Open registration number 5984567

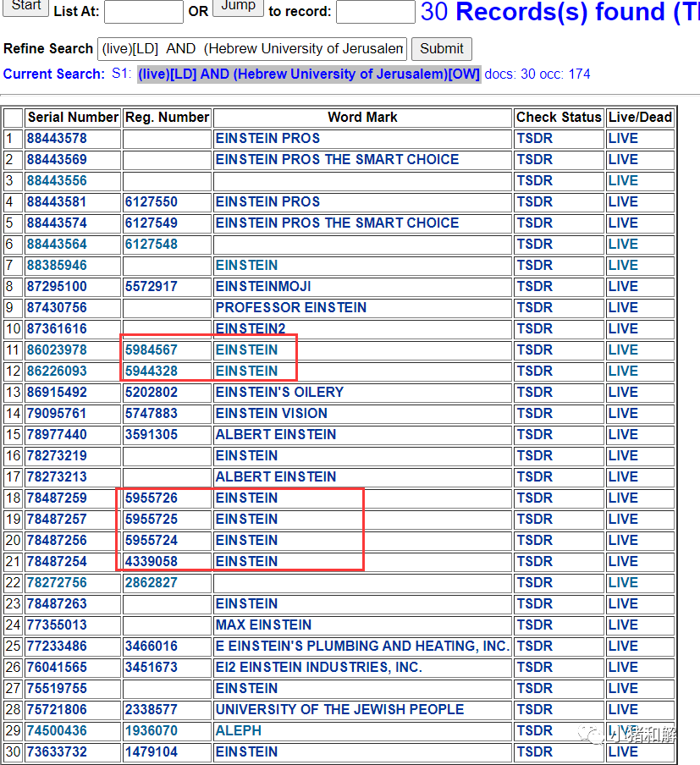[x=152, y=349]
